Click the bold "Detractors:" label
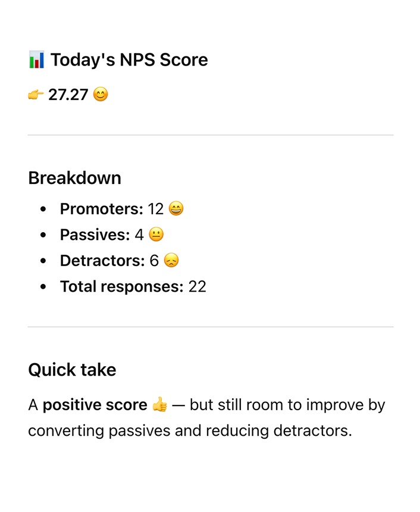The width and height of the screenshot is (420, 512). [x=102, y=261]
